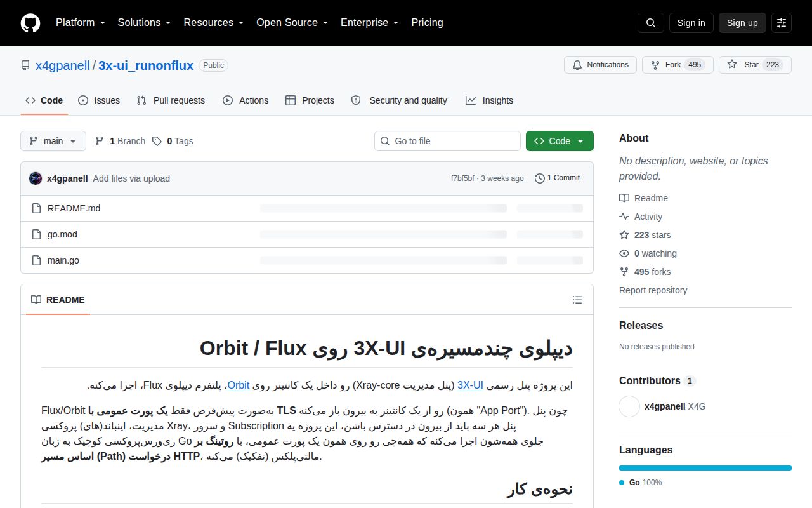Open the GitHub homepage logo
The height and width of the screenshot is (508, 812).
30,23
